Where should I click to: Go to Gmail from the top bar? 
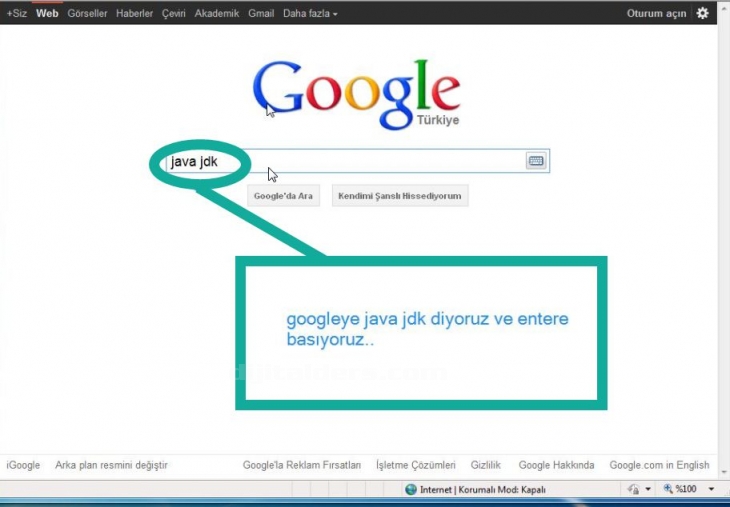pos(260,14)
